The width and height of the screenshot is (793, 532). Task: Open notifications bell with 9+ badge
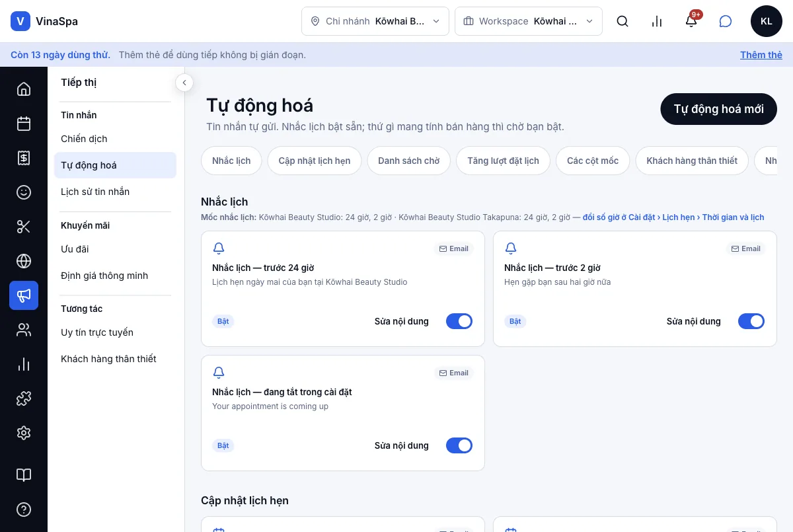[x=691, y=21]
